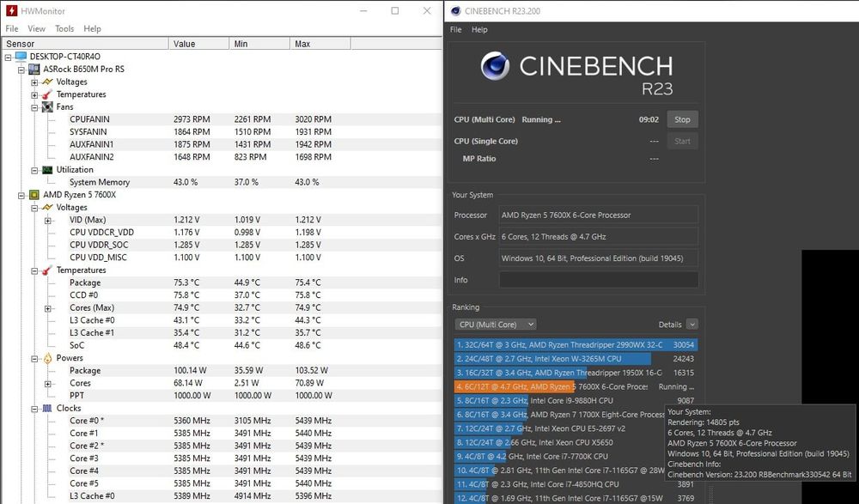Open the CPU (Multi Core) ranking dropdown
The width and height of the screenshot is (859, 504).
click(x=496, y=325)
